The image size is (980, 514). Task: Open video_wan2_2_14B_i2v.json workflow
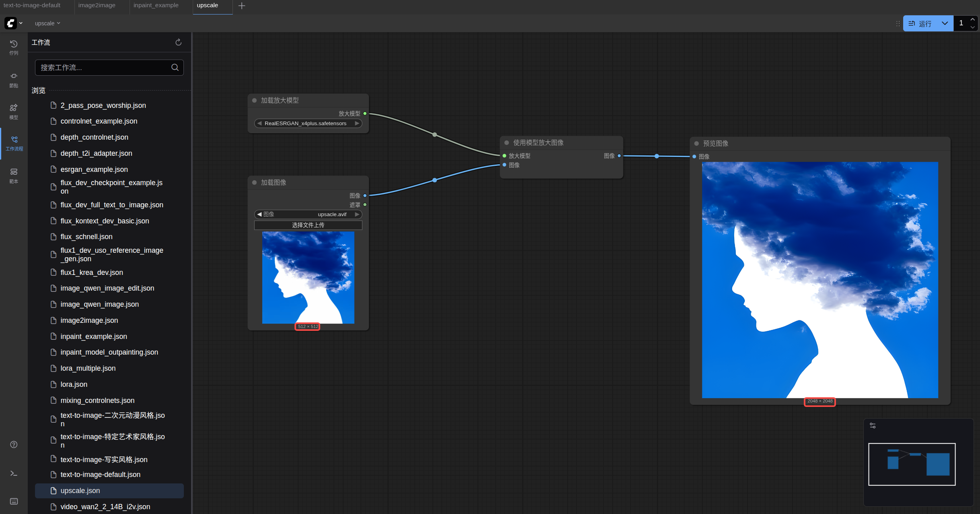109,507
